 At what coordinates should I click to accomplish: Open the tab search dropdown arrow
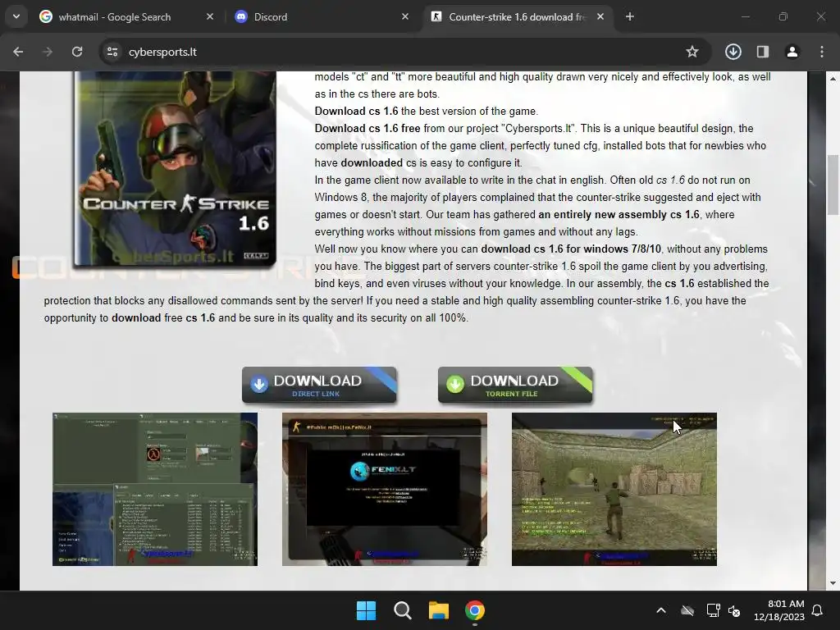point(16,16)
